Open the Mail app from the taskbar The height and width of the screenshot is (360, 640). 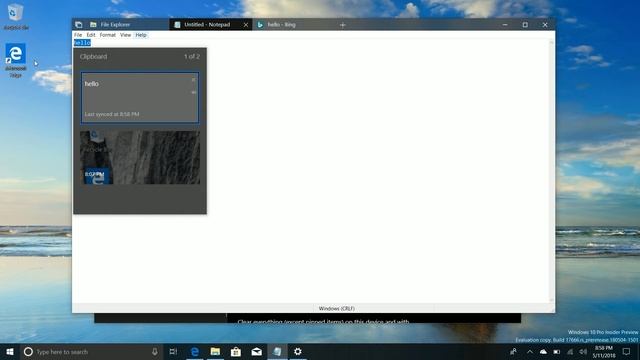[256, 351]
